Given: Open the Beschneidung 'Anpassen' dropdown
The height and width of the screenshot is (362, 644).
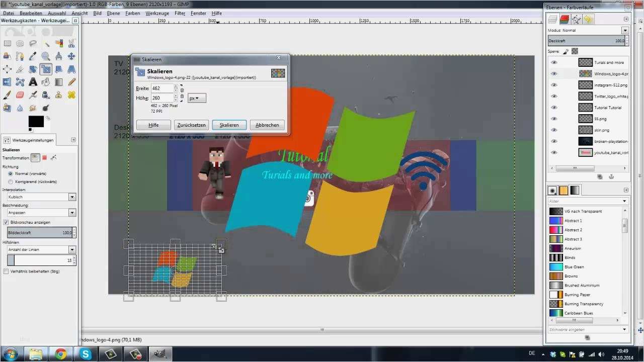Looking at the screenshot, I should (41, 213).
